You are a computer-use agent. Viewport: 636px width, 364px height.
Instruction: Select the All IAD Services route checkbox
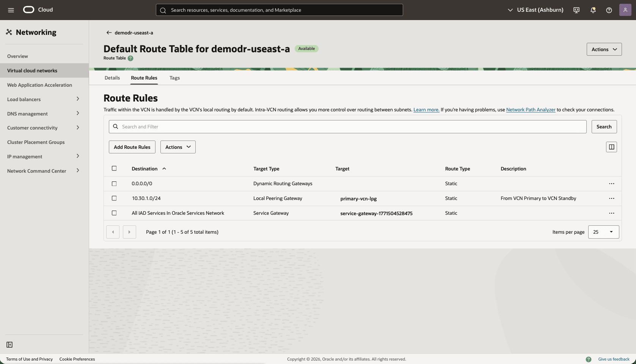pyautogui.click(x=115, y=213)
